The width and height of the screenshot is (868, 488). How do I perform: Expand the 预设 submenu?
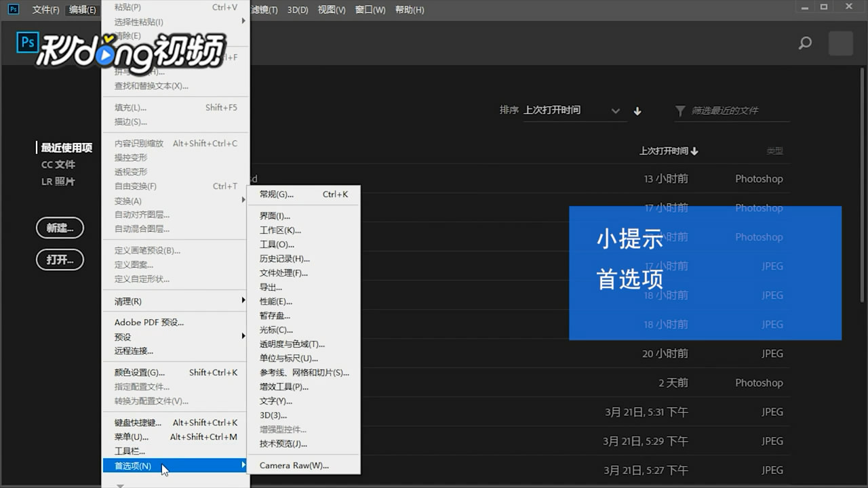(x=176, y=337)
